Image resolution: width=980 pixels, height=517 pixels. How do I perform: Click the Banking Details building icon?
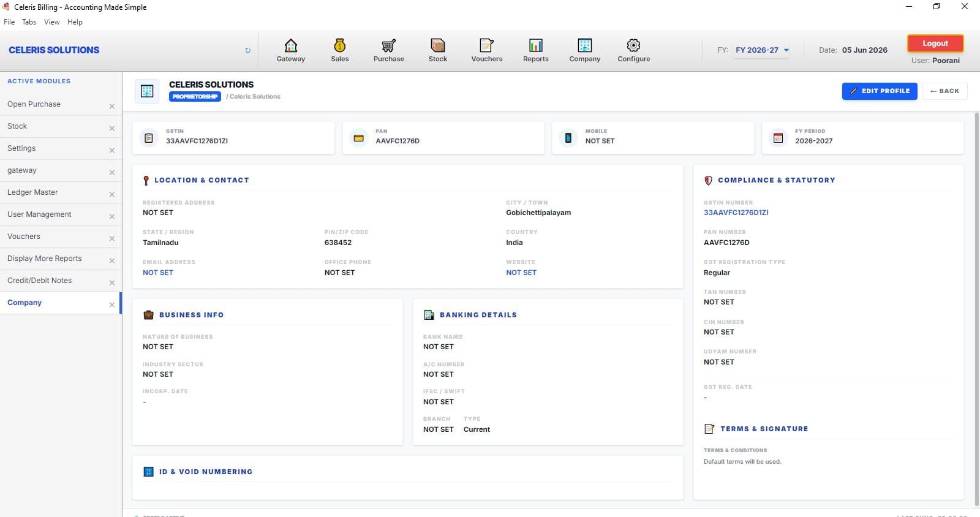tap(429, 315)
